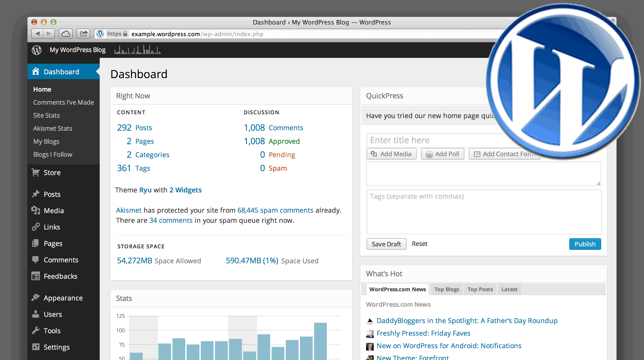This screenshot has width=644, height=360.
Task: Click My WordPress Blog site title
Action: click(x=78, y=50)
